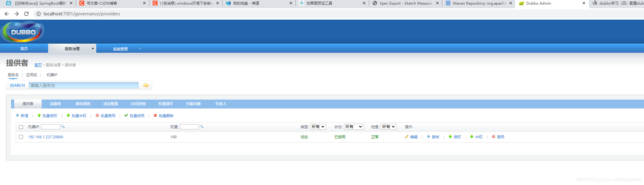
Task: Open the 类型 dropdown
Action: (x=318, y=127)
